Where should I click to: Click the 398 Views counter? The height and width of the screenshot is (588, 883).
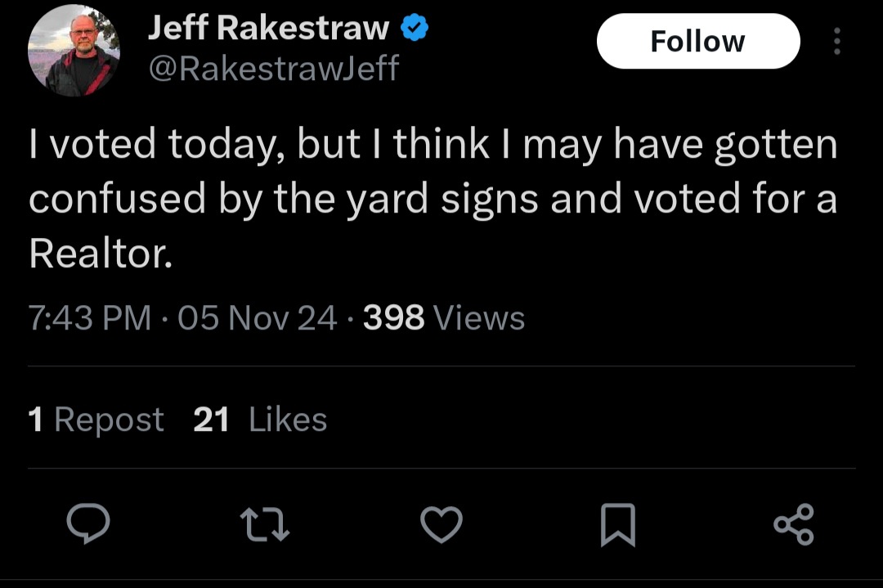444,317
